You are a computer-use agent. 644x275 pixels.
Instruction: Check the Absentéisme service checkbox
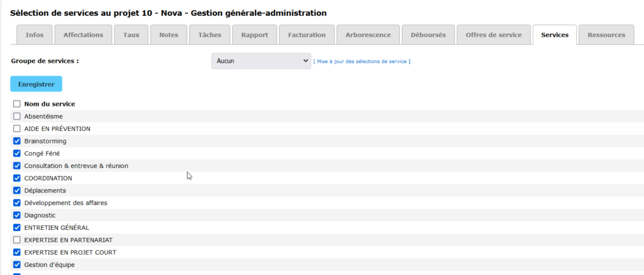(x=17, y=116)
